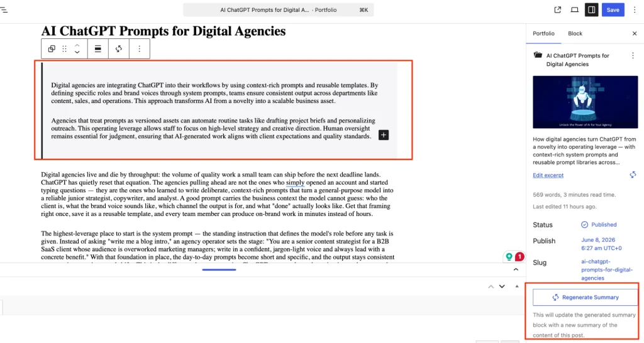Change status from Published
644x343 pixels.
[599, 224]
